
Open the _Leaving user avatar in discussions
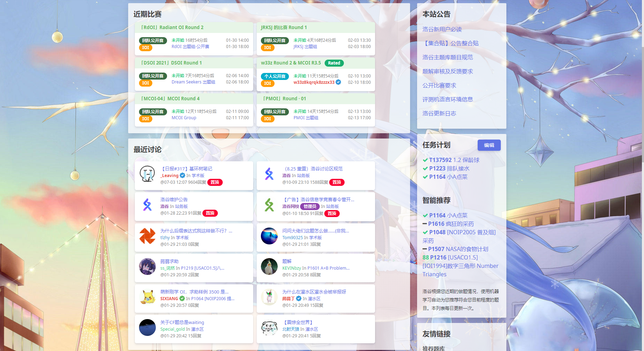coord(147,174)
